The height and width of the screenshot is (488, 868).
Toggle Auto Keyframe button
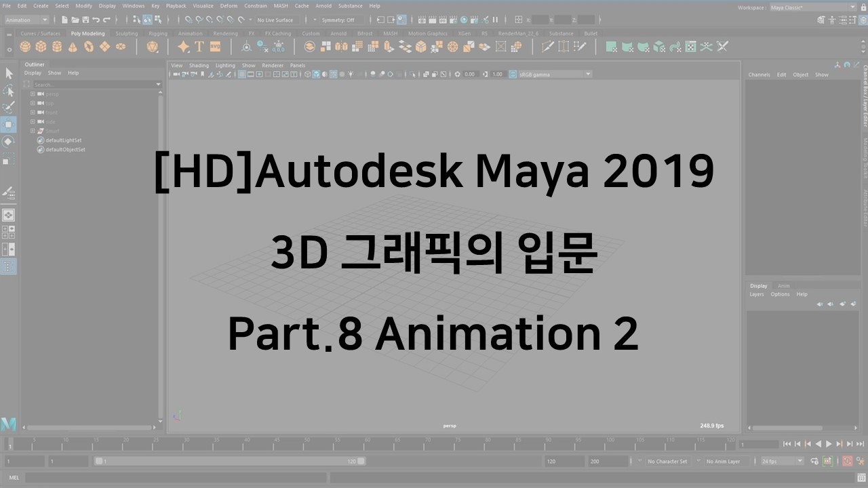click(x=847, y=461)
